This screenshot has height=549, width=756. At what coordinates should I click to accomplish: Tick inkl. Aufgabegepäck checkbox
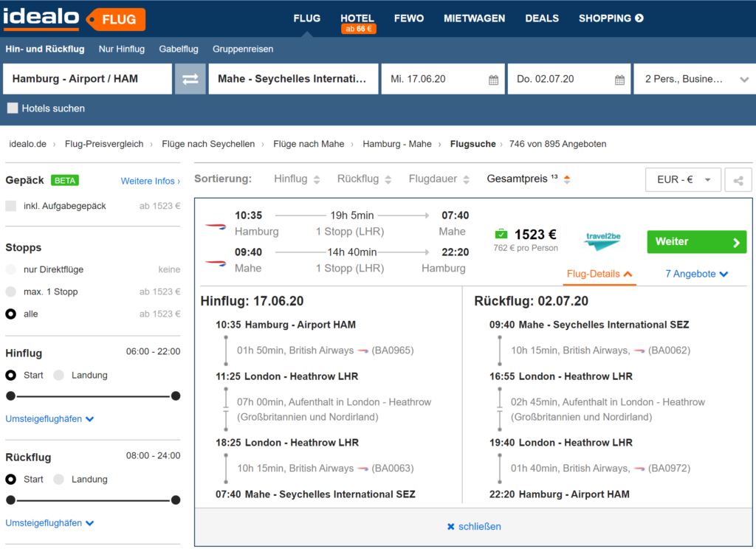[x=10, y=206]
